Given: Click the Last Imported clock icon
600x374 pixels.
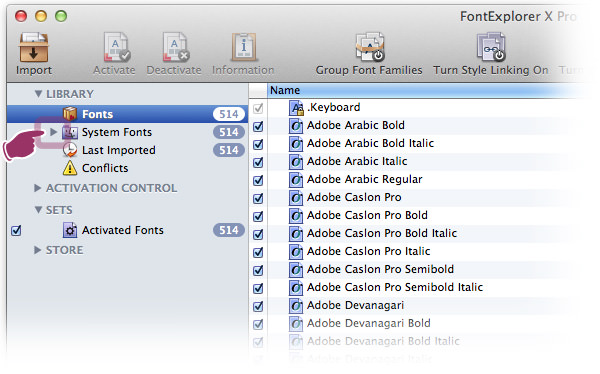Looking at the screenshot, I should tap(70, 150).
